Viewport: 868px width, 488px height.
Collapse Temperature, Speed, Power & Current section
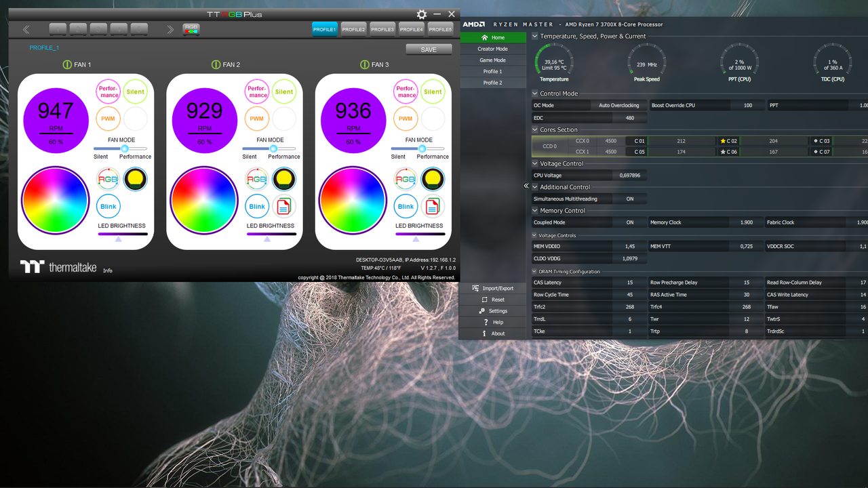(535, 37)
